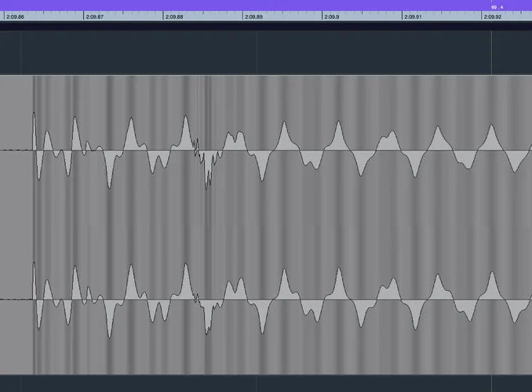Screen dimensions: 532x392
Task: Click the gap between upper and lower channels
Action: point(266,225)
